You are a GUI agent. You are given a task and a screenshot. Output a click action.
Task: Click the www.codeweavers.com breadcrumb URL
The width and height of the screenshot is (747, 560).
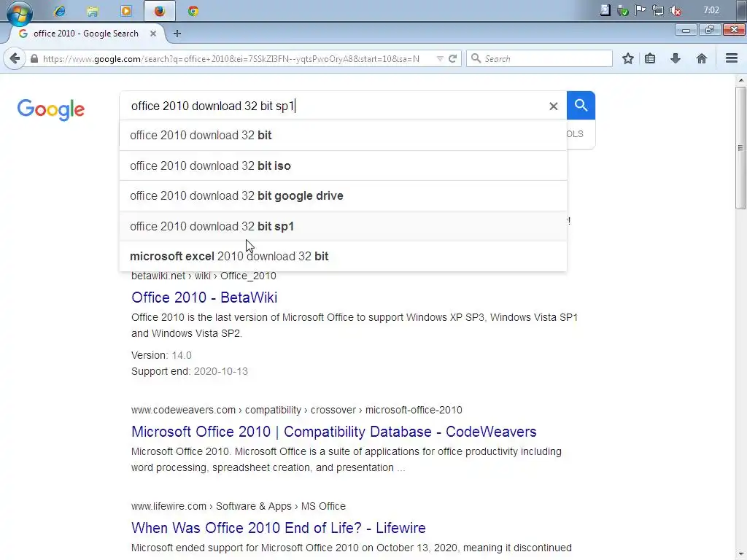(x=296, y=410)
